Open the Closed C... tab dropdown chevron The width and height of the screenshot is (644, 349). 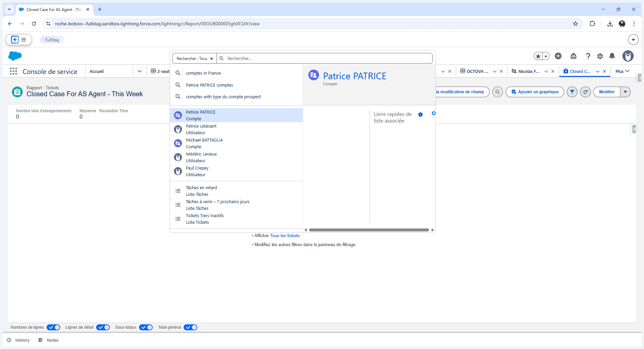pyautogui.click(x=598, y=72)
